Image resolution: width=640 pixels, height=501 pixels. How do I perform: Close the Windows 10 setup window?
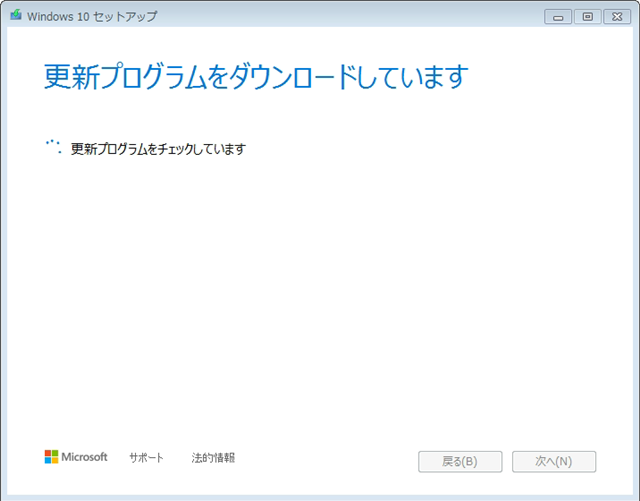[617, 17]
